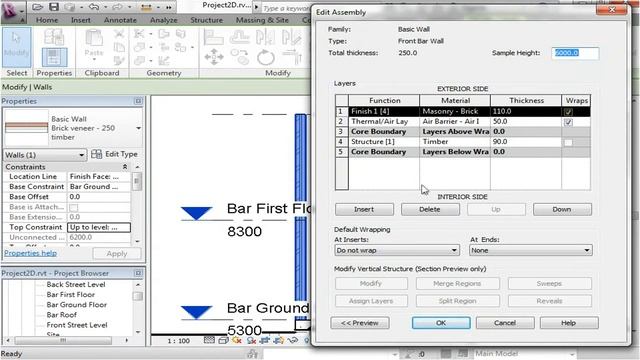The width and height of the screenshot is (640, 360).
Task: Click the Align tool icon
Action: coord(213,38)
